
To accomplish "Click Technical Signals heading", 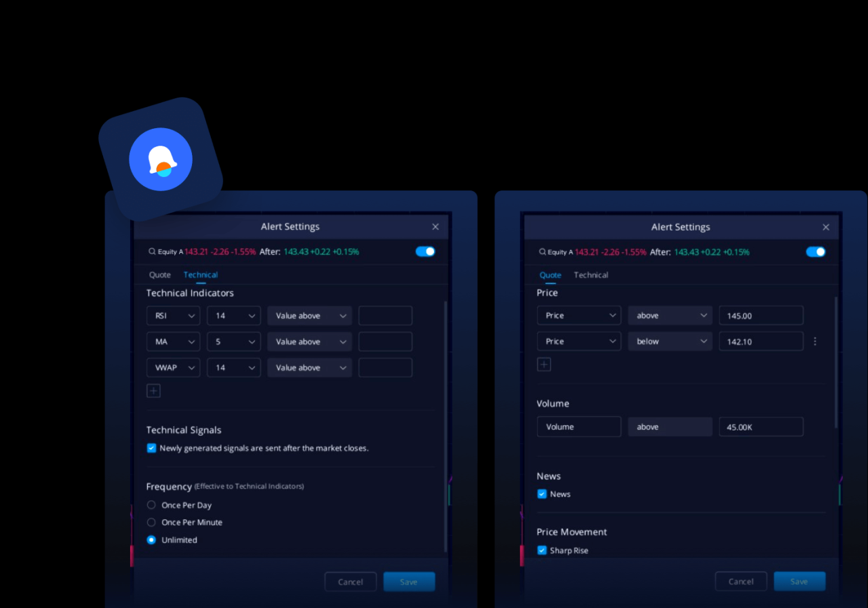I will (184, 430).
